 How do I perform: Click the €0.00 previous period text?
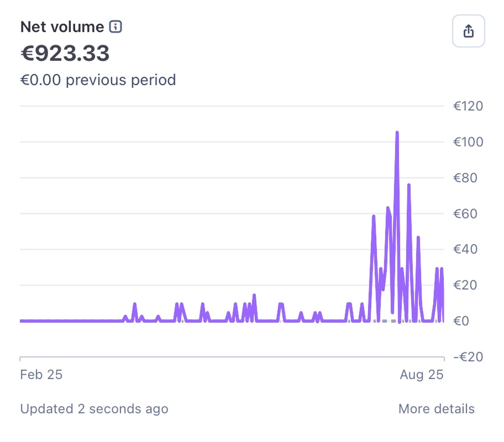[x=98, y=80]
